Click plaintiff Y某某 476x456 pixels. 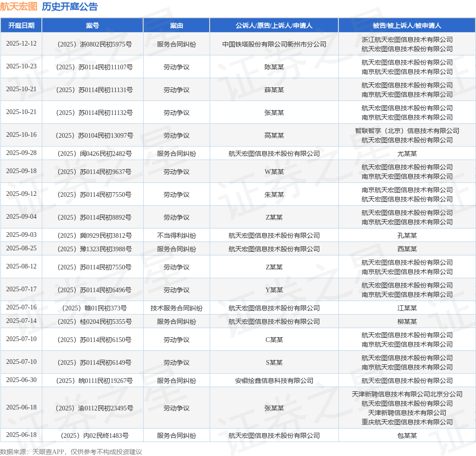(x=274, y=290)
